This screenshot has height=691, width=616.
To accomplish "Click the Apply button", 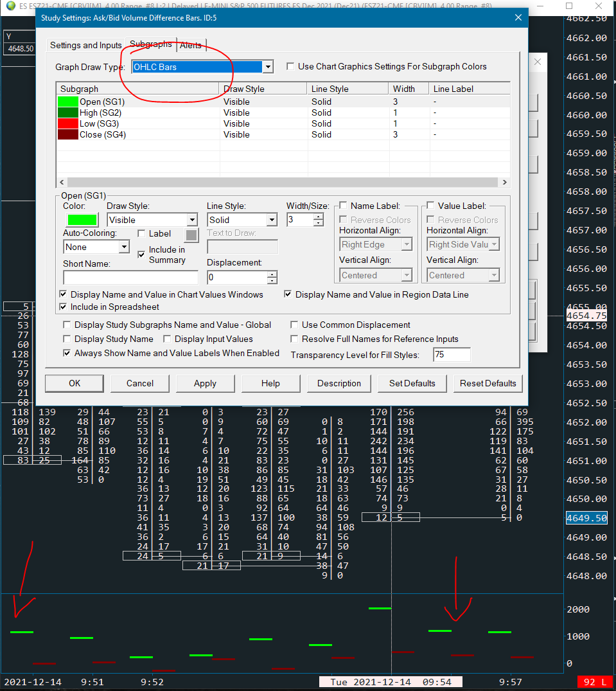I will point(205,383).
